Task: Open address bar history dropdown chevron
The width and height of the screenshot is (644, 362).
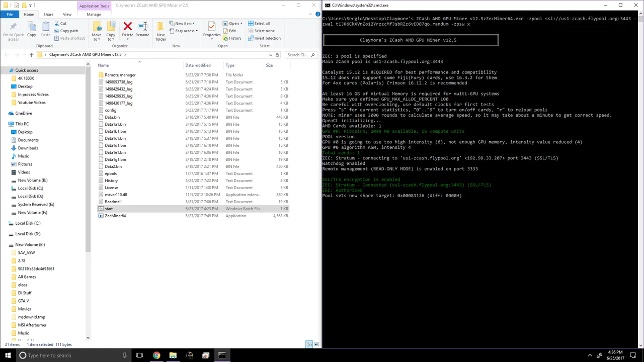Action: [271, 55]
